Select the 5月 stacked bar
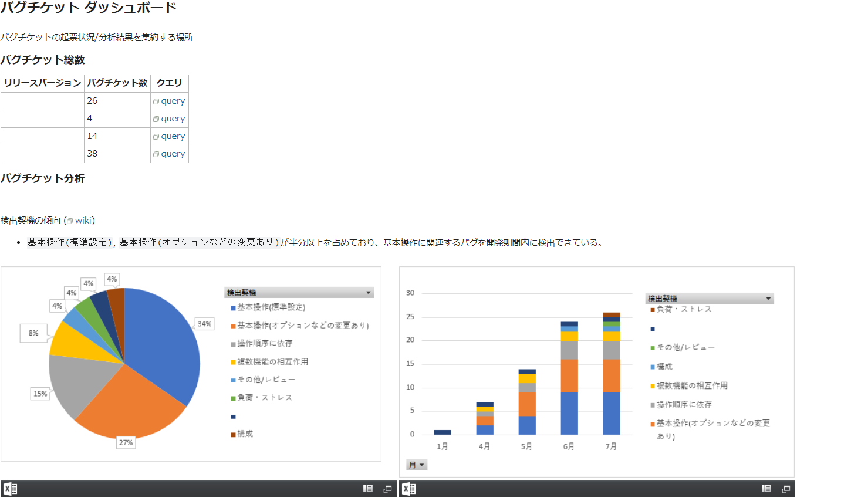Image resolution: width=868 pixels, height=501 pixels. point(527,402)
